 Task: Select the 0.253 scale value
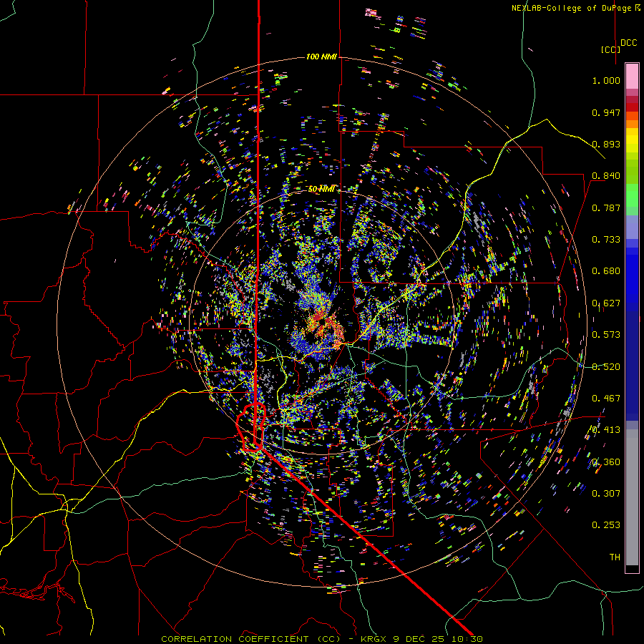point(606,525)
